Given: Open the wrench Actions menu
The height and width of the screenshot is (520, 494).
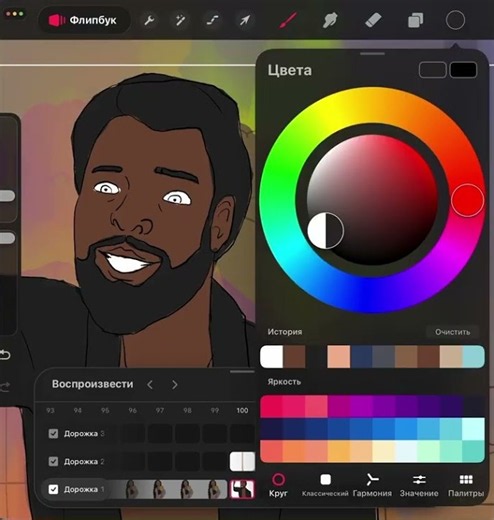Looking at the screenshot, I should point(149,20).
